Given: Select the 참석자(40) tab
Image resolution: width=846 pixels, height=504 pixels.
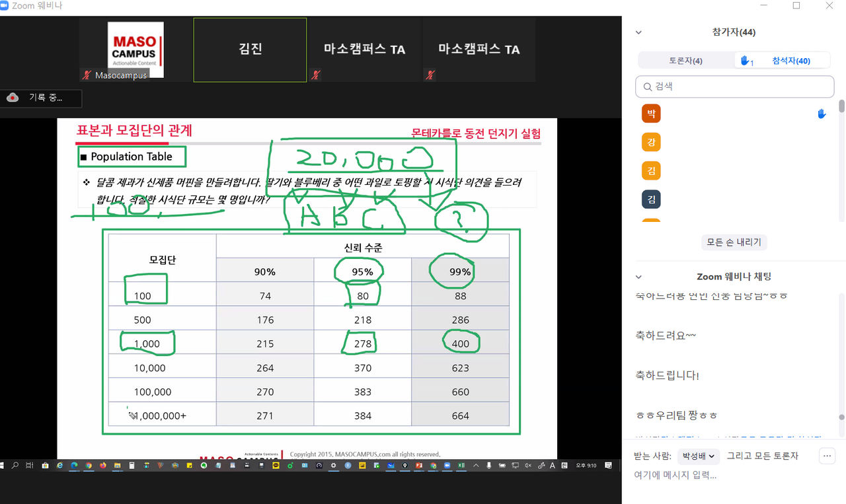Looking at the screenshot, I should coord(783,61).
